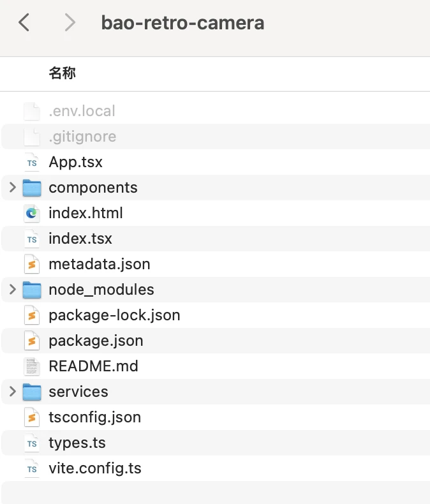430x504 pixels.
Task: Select the App.tsx file name
Action: tap(75, 162)
